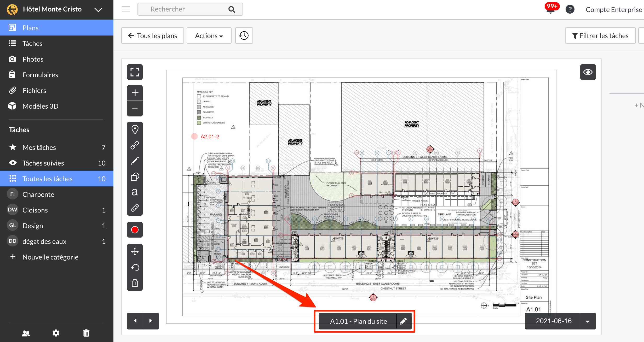Select the ruler measurement tool
This screenshot has width=644, height=342.
[135, 208]
